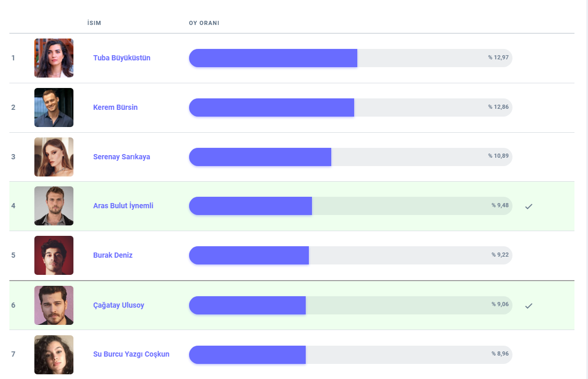Click the Serenay Sarıkaya name link

(x=121, y=157)
